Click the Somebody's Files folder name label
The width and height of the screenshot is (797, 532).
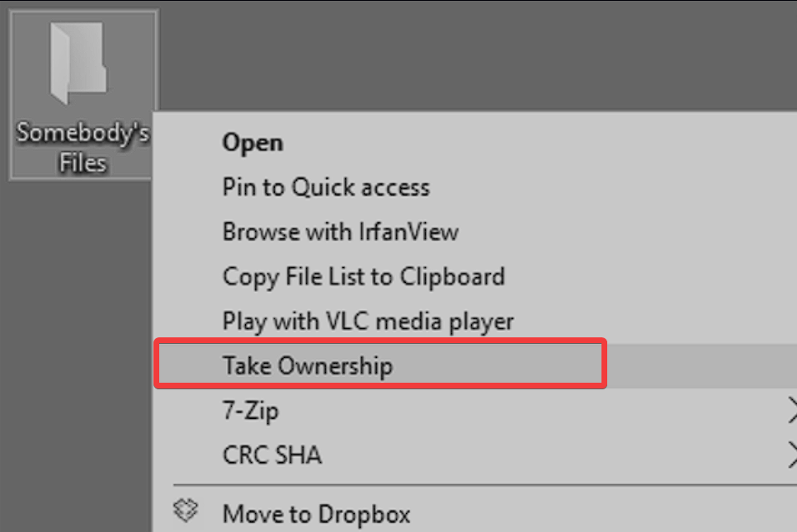coord(83,147)
